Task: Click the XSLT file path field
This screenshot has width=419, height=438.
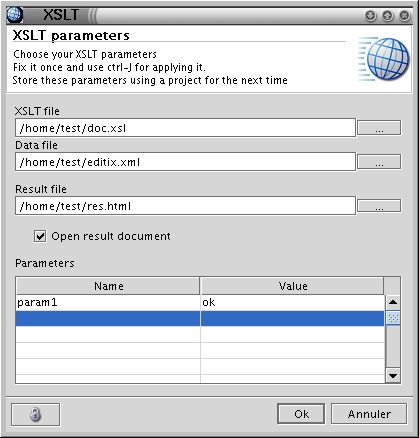Action: [185, 128]
